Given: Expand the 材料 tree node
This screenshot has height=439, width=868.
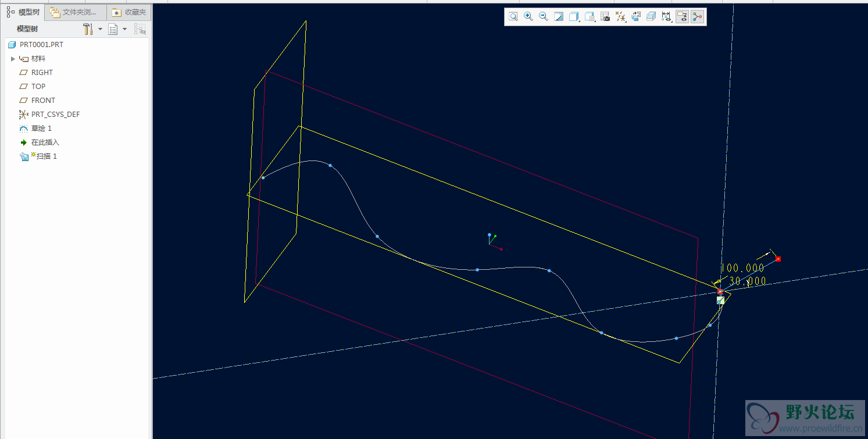Looking at the screenshot, I should coord(13,59).
